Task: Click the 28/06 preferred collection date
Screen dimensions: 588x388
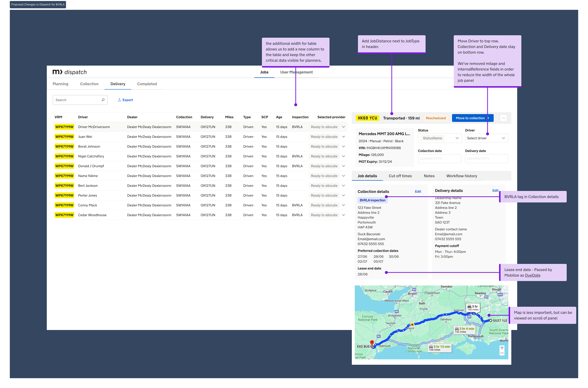Action: (x=379, y=257)
